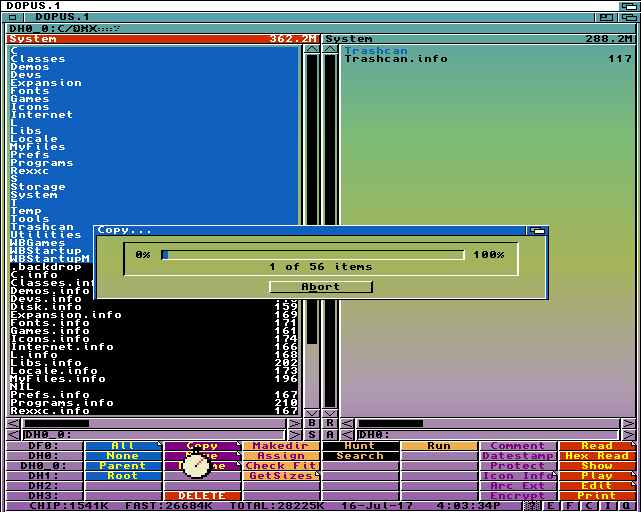This screenshot has width=641, height=512.
Task: Click the Hex Read button
Action: (x=597, y=456)
